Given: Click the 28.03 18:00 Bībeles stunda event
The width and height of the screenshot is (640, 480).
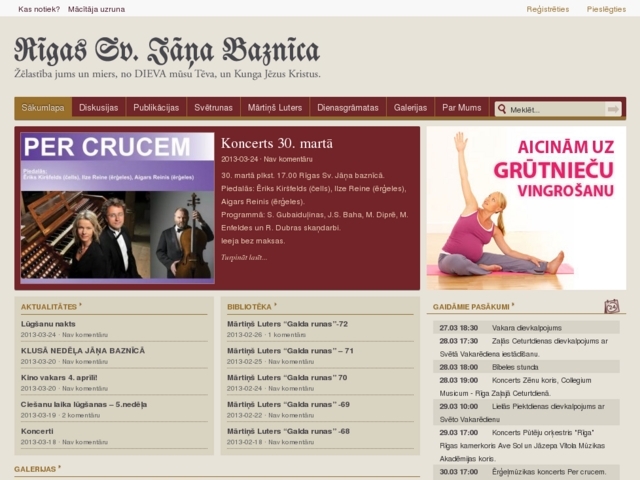Looking at the screenshot, I should [526, 367].
